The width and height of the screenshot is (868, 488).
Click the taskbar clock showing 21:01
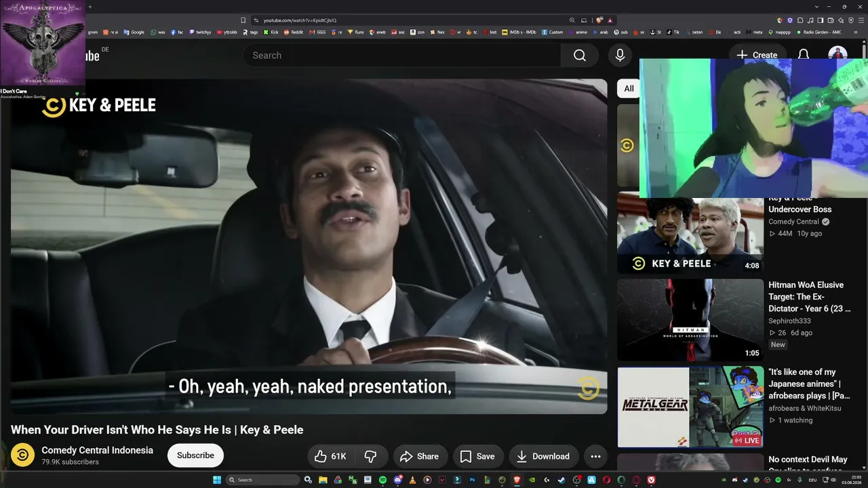coord(850,480)
